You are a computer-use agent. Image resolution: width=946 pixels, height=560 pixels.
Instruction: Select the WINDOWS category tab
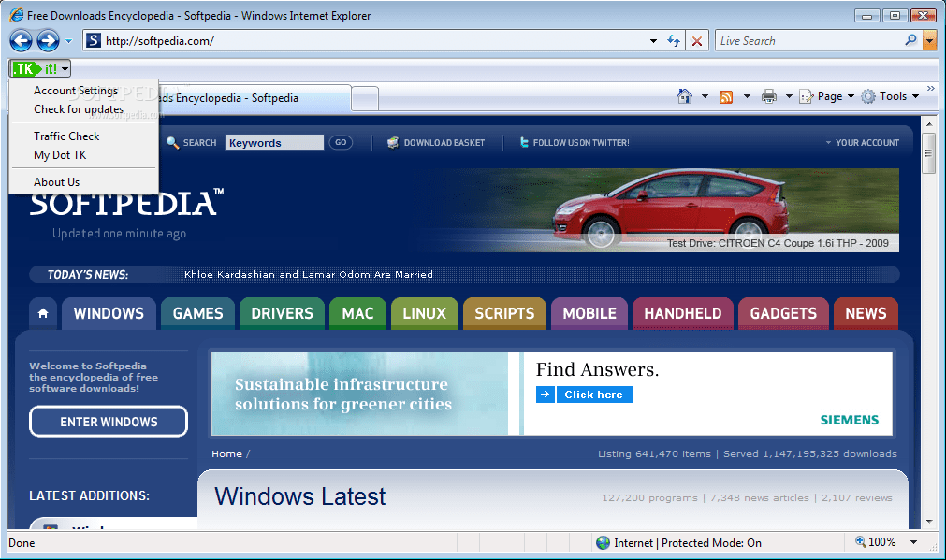pos(109,313)
